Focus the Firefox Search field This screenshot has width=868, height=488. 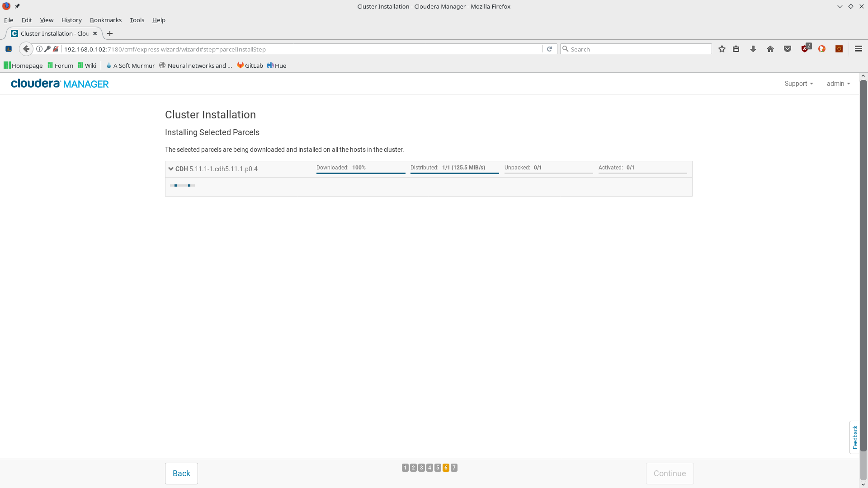click(637, 49)
